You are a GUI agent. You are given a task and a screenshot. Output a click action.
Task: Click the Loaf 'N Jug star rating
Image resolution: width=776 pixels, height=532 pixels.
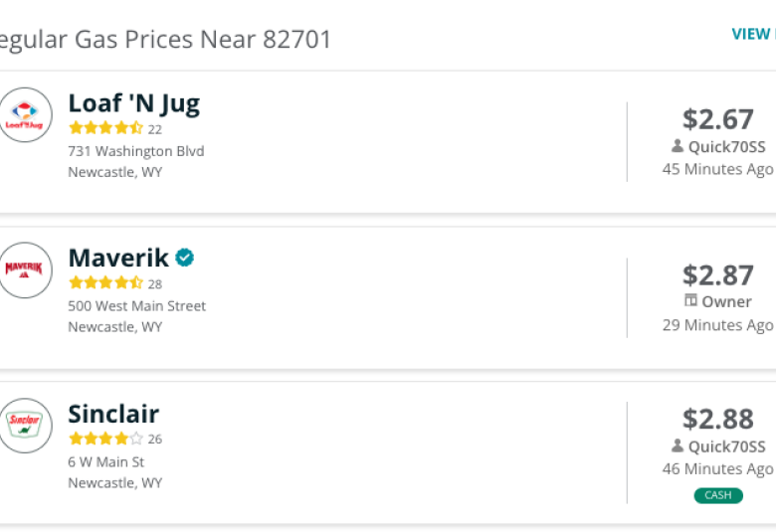click(105, 128)
